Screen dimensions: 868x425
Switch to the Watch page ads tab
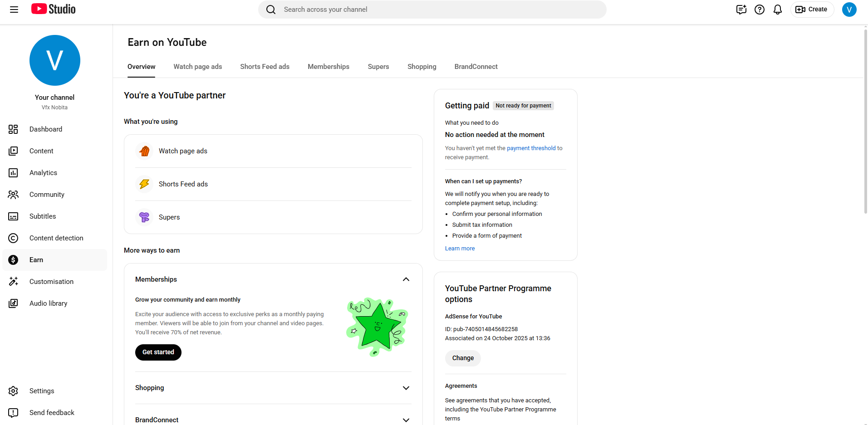pyautogui.click(x=197, y=67)
